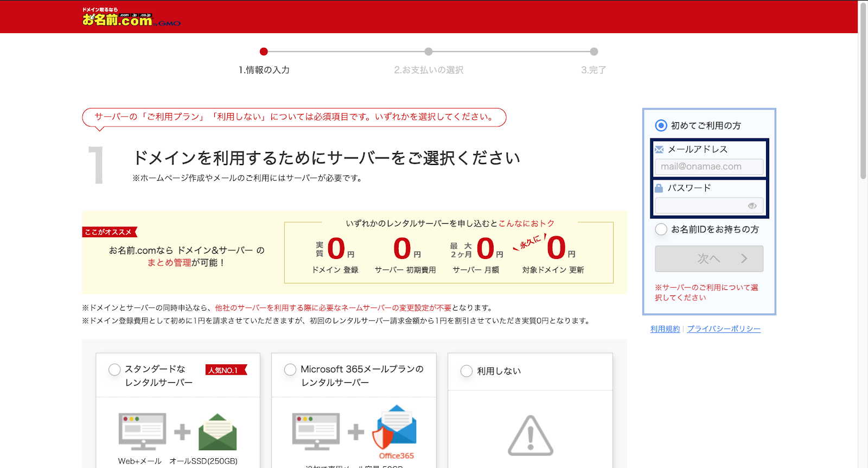
Task: Click the ※ドメイン登録費用として初めに1円 note
Action: pyautogui.click(x=337, y=321)
